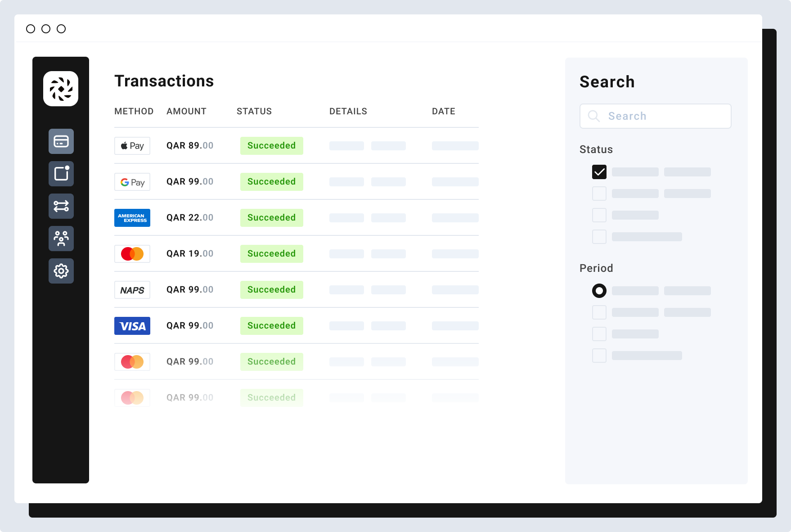Select the American Express payment icon
This screenshot has width=791, height=532.
[x=132, y=218]
